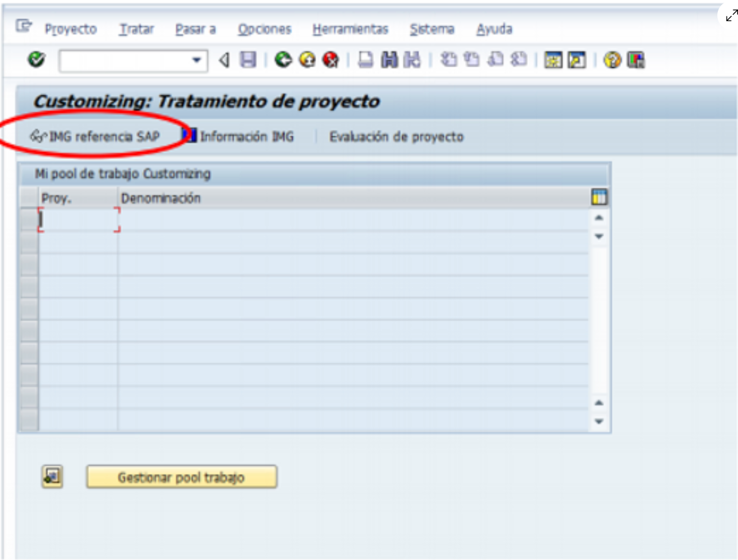This screenshot has width=738, height=560.
Task: Open the Opciones menu
Action: click(264, 29)
